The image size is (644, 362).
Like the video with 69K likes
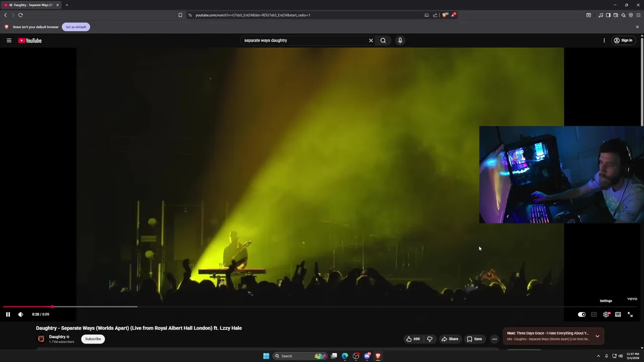(x=413, y=339)
